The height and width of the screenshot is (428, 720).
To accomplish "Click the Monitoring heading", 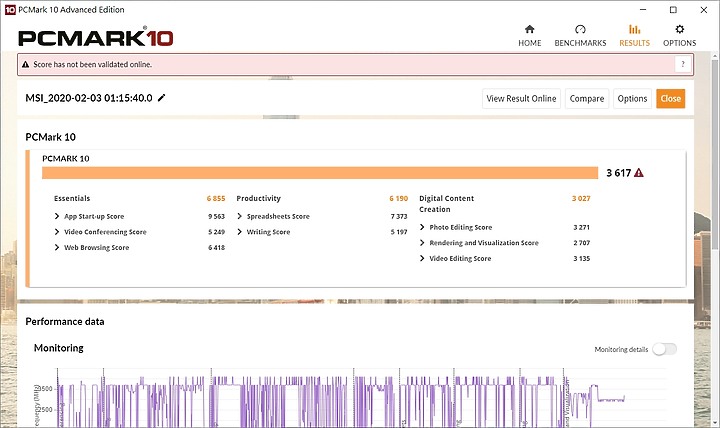I will point(59,348).
